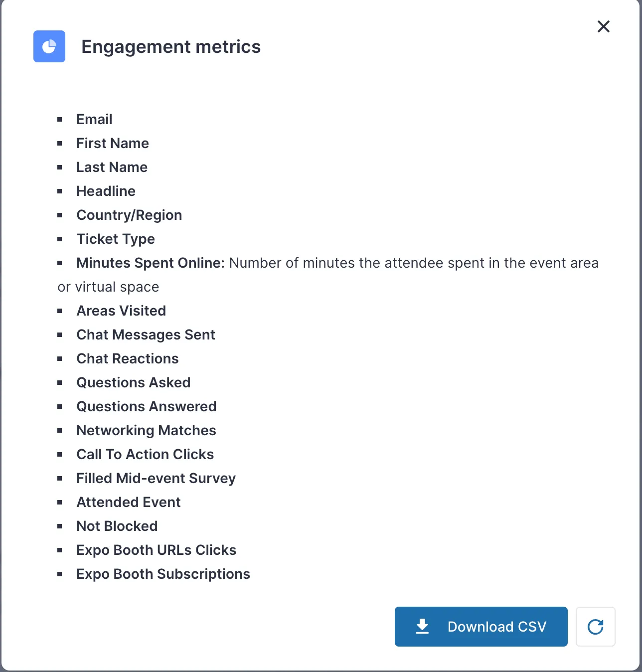Viewport: 642px width, 672px height.
Task: Close the Engagement metrics dialog
Action: click(x=603, y=26)
